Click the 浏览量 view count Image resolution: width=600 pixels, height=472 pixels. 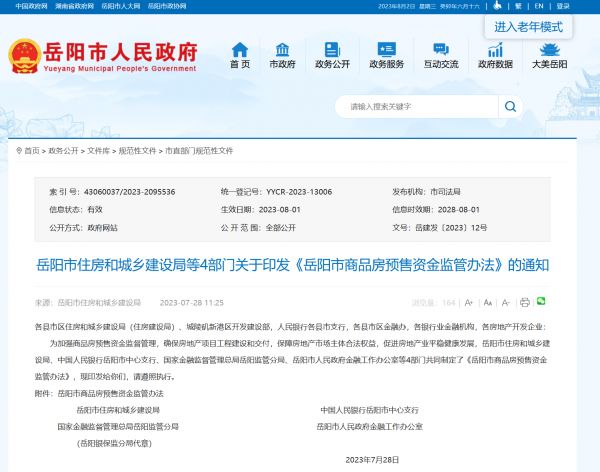pyautogui.click(x=434, y=303)
